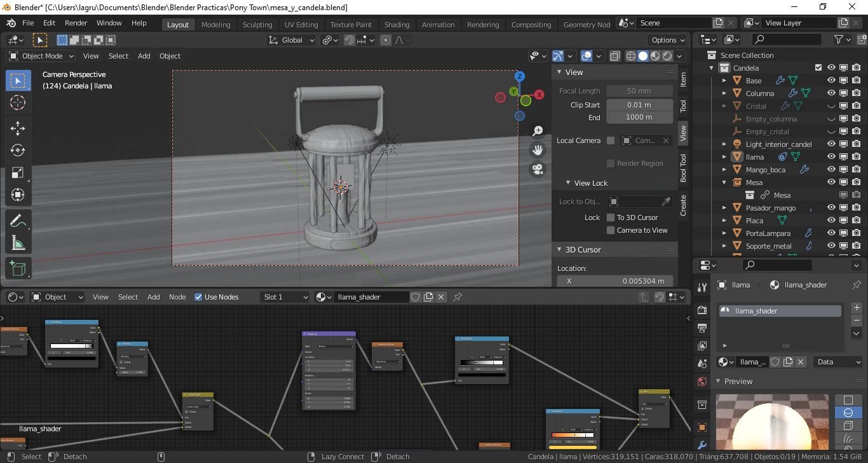Check the Lock Camera to View option

pyautogui.click(x=611, y=230)
